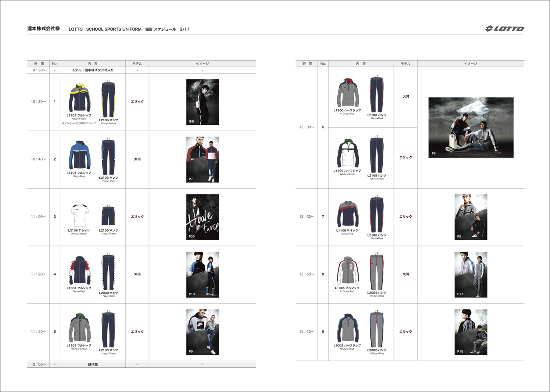Click the L1001 full-zip jacket illustration
This screenshot has width=550, height=392.
(79, 270)
